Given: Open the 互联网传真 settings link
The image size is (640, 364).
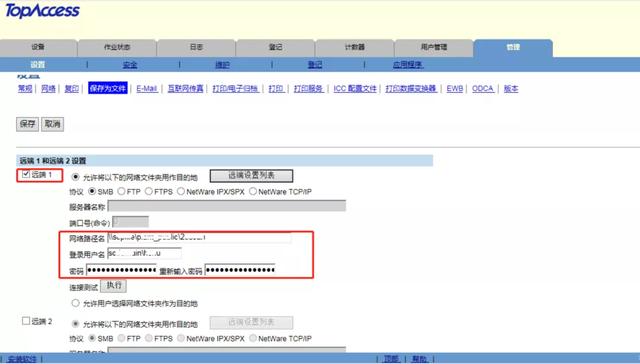Looking at the screenshot, I should coord(185,89).
